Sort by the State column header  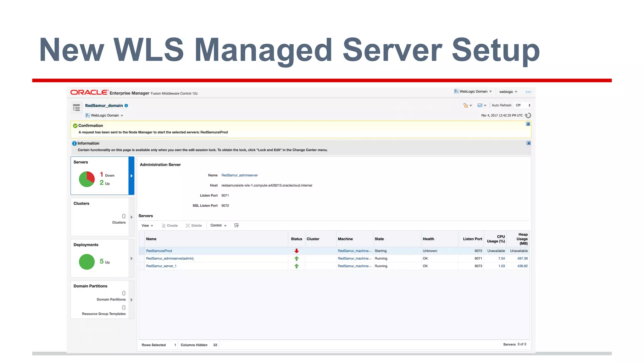tap(397, 239)
